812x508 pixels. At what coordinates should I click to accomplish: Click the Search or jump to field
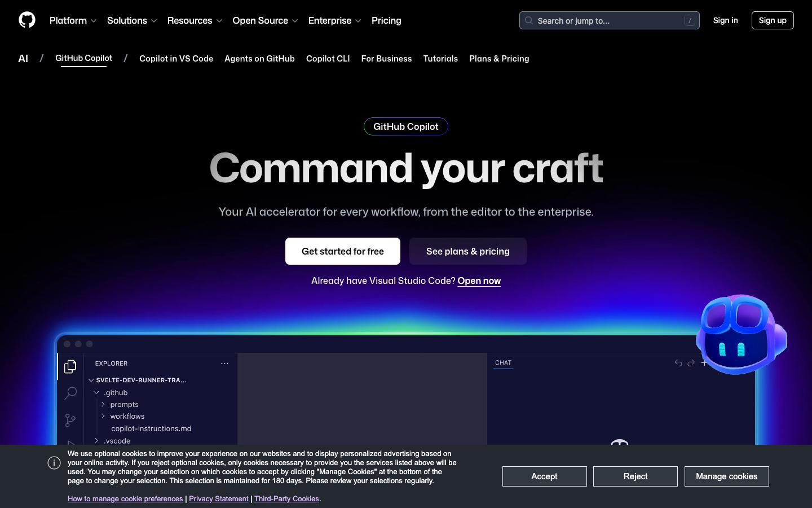609,20
